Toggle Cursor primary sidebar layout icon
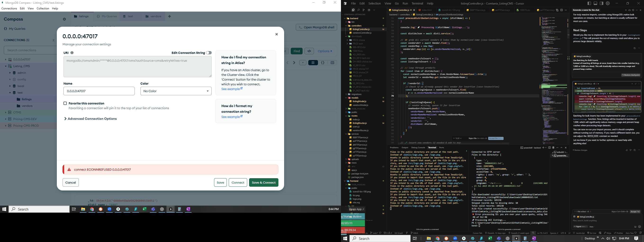Viewport: 644px width, 242px height. [x=589, y=3]
